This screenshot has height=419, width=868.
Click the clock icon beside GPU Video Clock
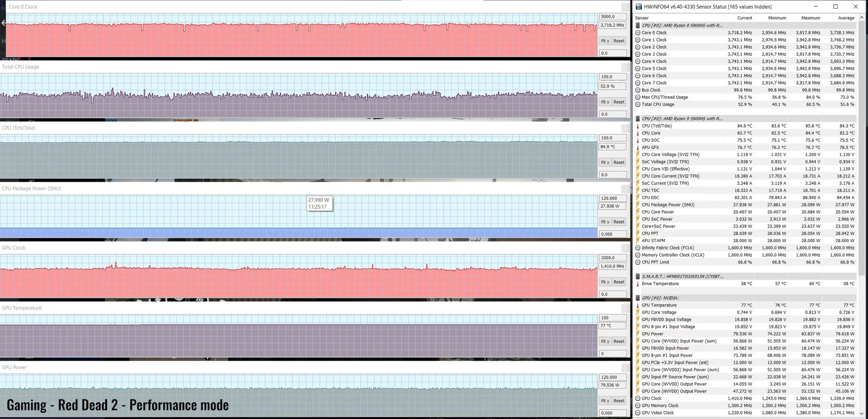point(638,413)
